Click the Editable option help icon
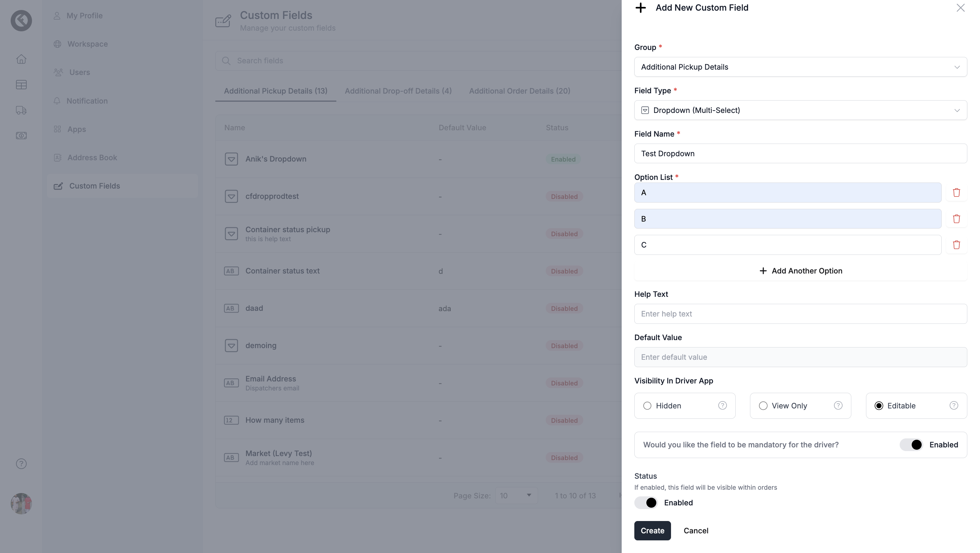The image size is (980, 553). click(953, 405)
